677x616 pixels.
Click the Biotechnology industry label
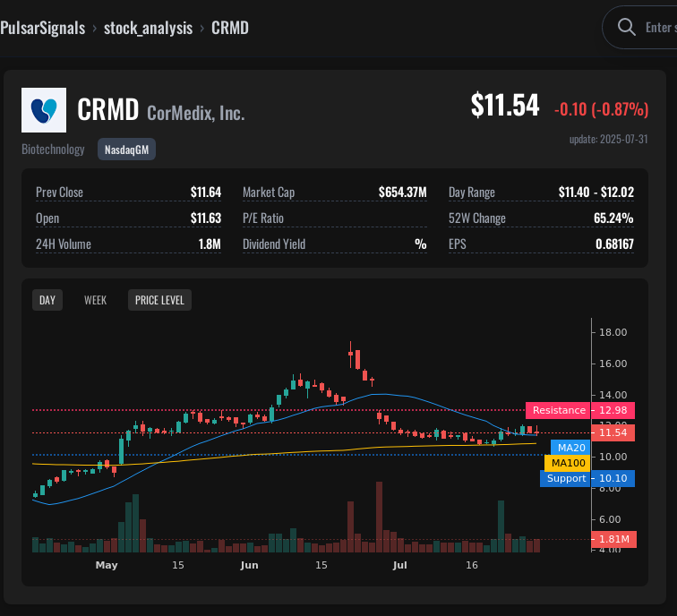53,150
